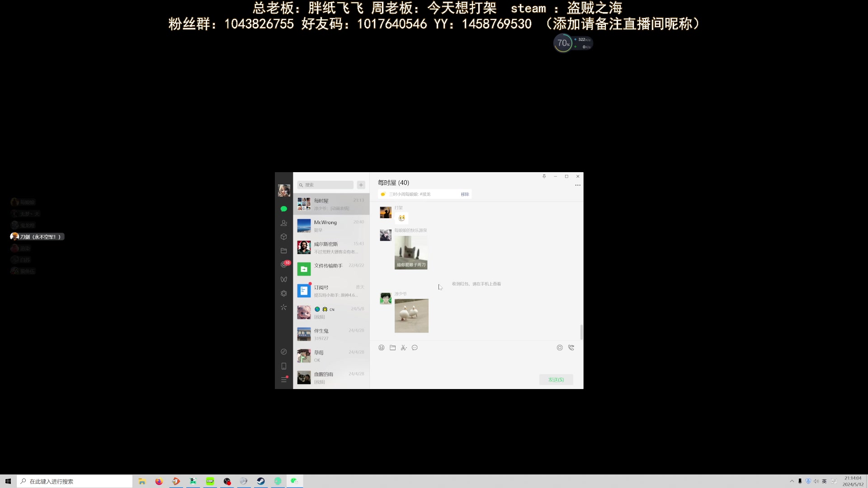Toggle the 英 input language indicator
The image size is (868, 488).
pyautogui.click(x=824, y=481)
